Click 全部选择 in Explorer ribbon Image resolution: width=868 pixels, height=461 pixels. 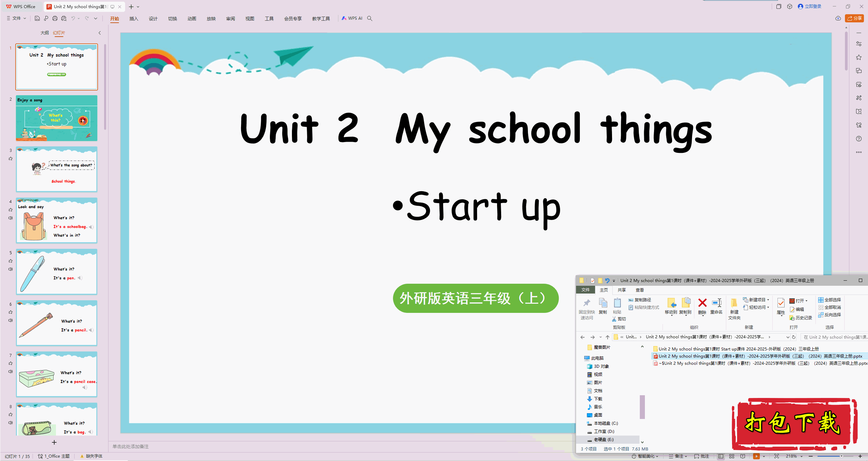830,300
